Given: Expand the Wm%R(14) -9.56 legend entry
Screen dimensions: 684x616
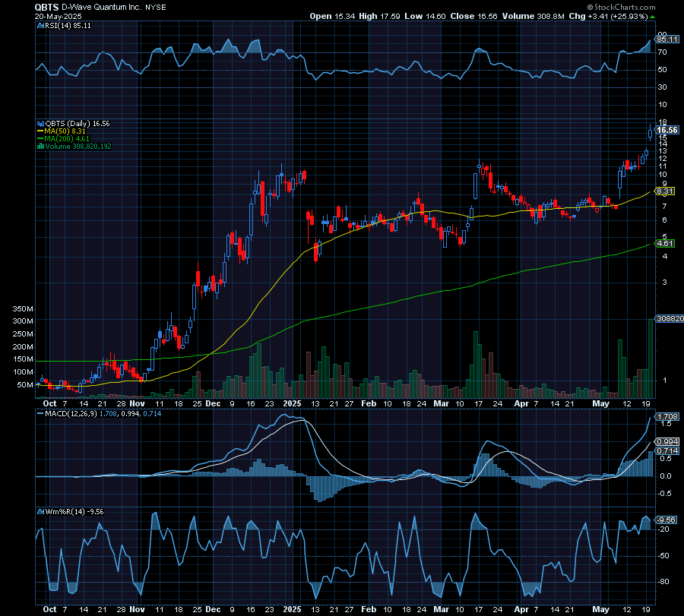Looking at the screenshot, I should click(x=72, y=511).
